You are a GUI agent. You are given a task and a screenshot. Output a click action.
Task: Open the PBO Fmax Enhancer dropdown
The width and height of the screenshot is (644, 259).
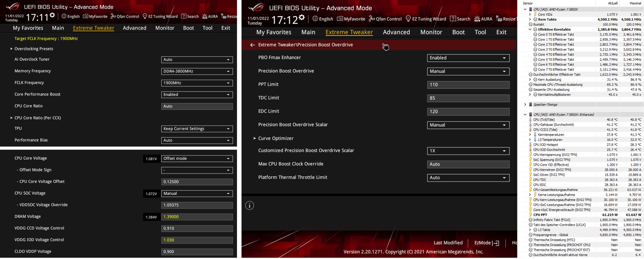click(468, 58)
